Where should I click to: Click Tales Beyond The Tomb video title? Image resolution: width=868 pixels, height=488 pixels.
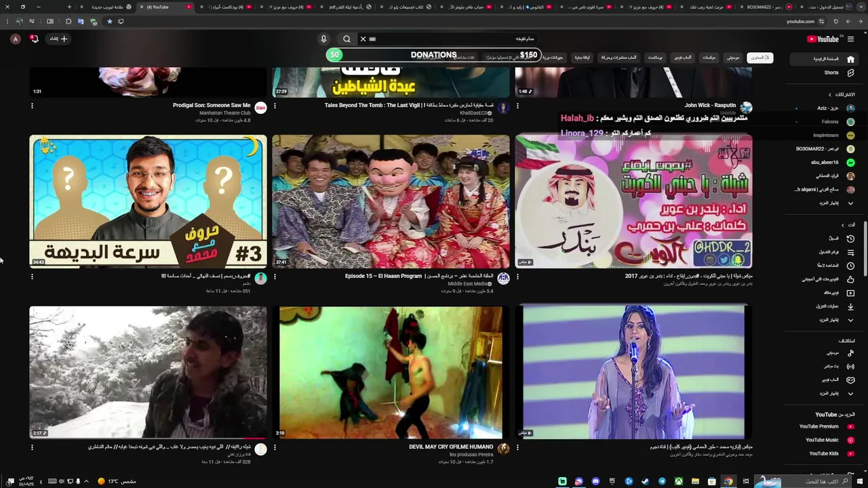408,105
